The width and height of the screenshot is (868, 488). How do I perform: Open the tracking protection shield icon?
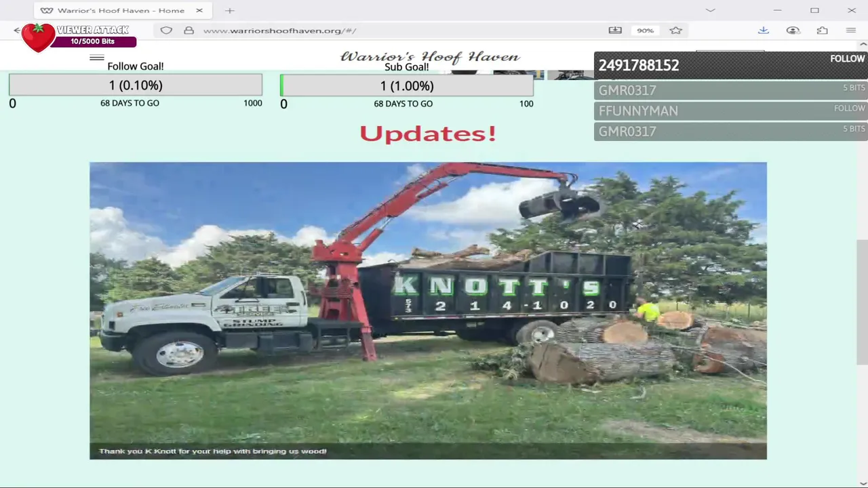coord(166,30)
